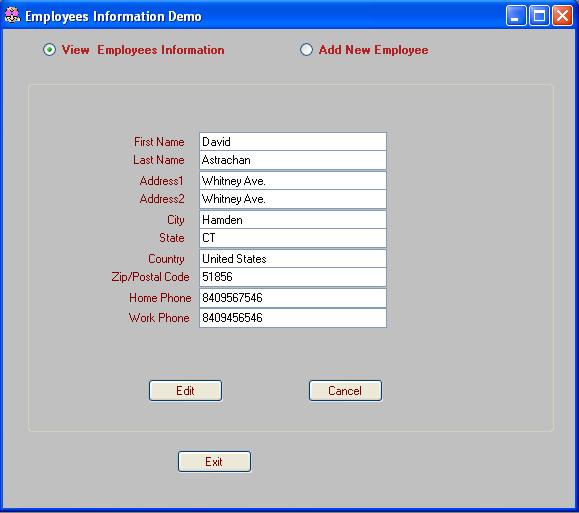The width and height of the screenshot is (579, 513).
Task: Click the window title bar text
Action: tap(113, 17)
